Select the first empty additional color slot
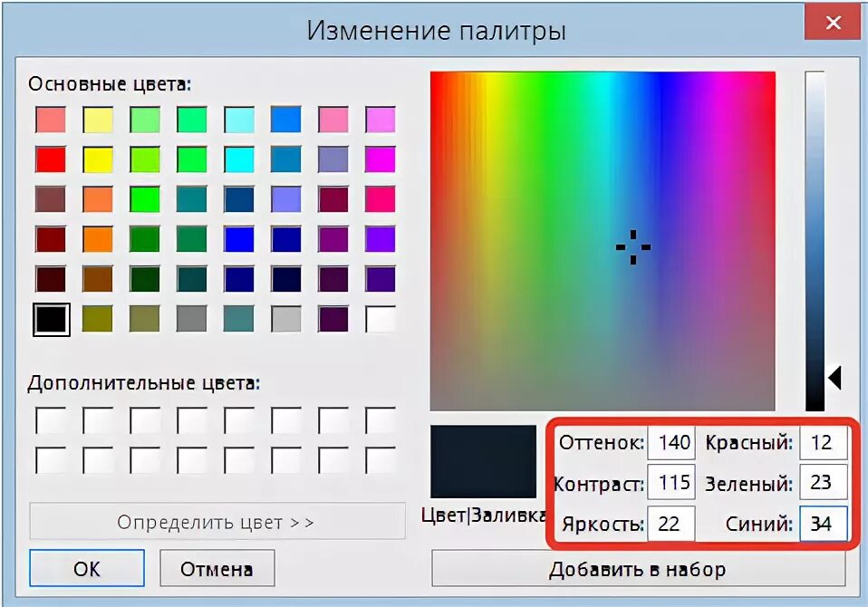 [x=51, y=420]
